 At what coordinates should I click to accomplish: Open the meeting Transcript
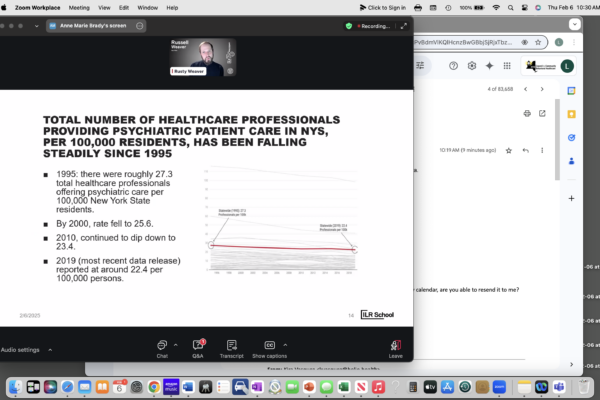point(231,343)
